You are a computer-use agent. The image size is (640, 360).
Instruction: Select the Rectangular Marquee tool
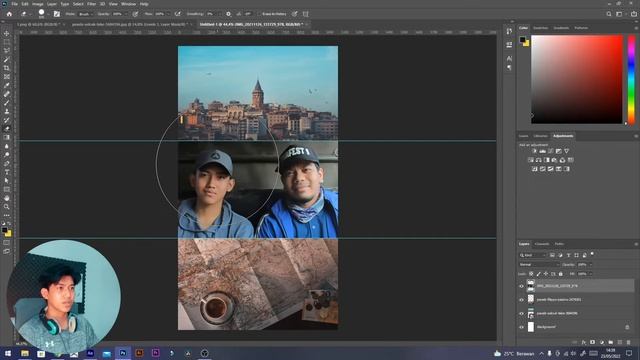[7, 42]
